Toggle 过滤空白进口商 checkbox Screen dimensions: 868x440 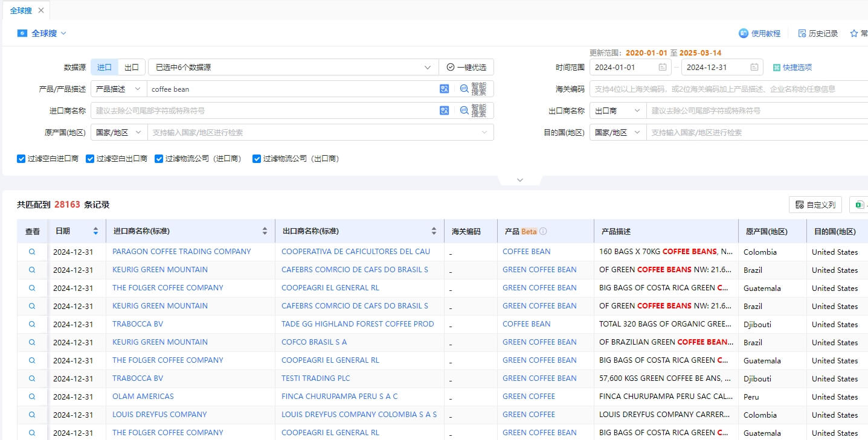(21, 159)
